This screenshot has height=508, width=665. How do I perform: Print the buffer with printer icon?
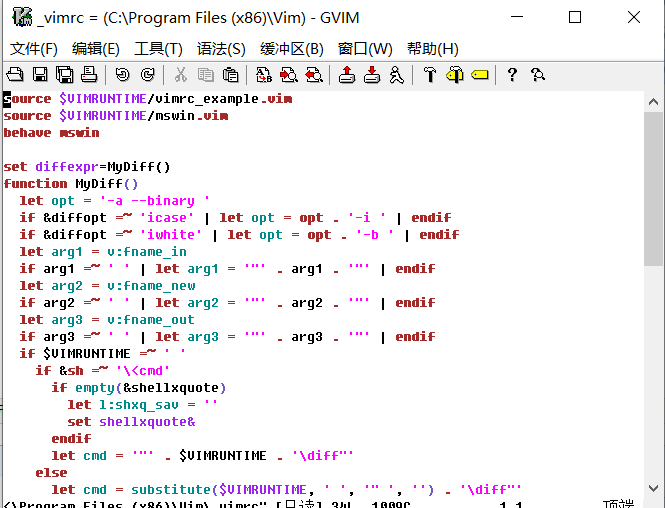pyautogui.click(x=89, y=75)
